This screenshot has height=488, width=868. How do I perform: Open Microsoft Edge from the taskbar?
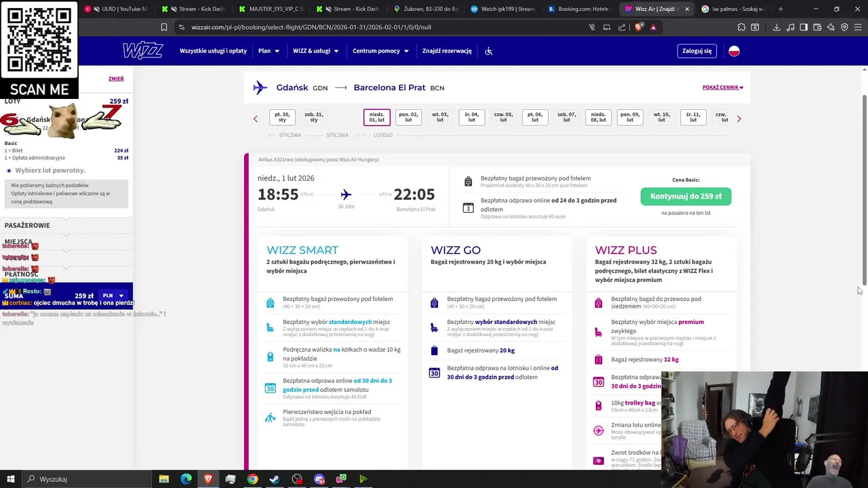[x=186, y=479]
